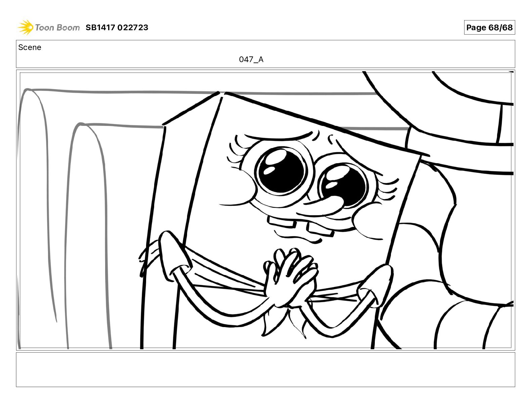
Task: Select scene number 047_A
Action: tap(251, 59)
